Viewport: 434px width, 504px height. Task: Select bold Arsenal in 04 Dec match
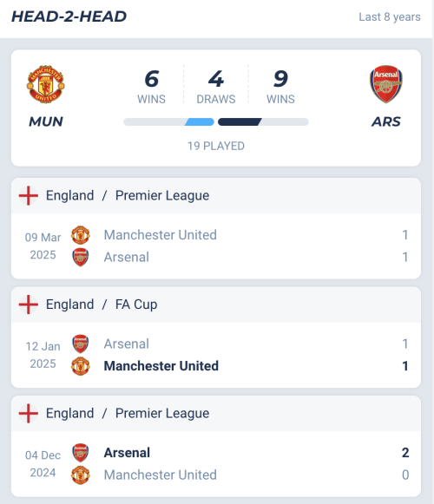click(127, 453)
